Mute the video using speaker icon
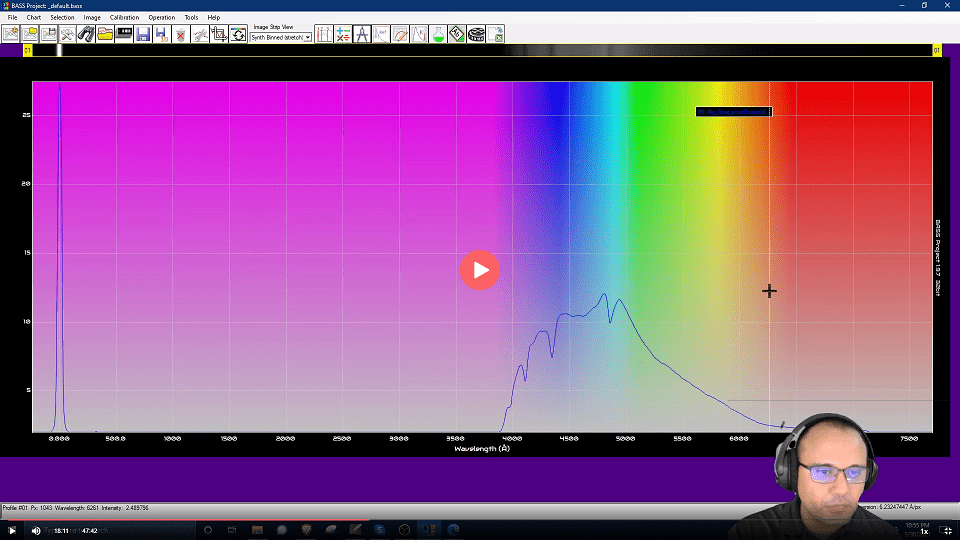Image resolution: width=960 pixels, height=540 pixels. click(36, 531)
